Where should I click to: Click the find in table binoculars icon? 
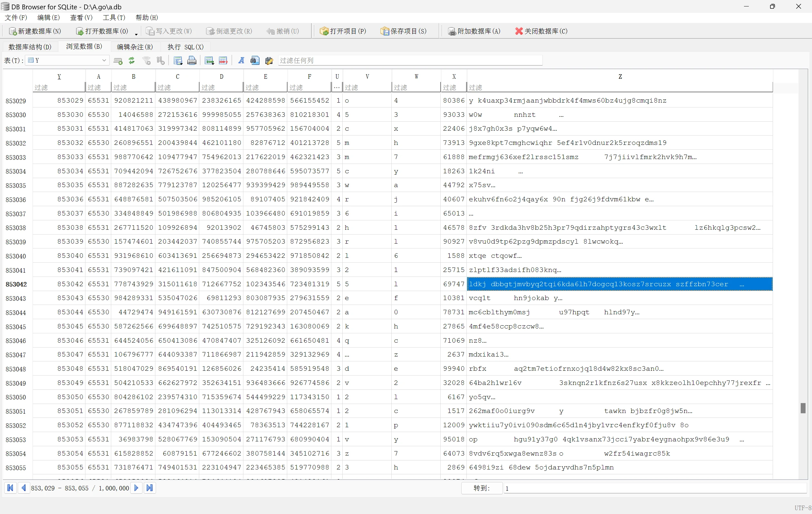(x=255, y=60)
